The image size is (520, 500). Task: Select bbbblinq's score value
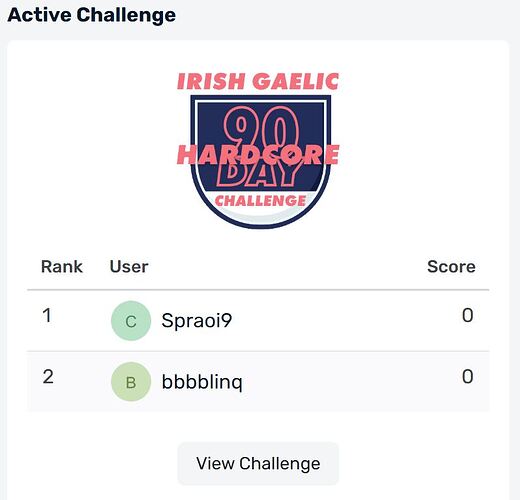(468, 377)
